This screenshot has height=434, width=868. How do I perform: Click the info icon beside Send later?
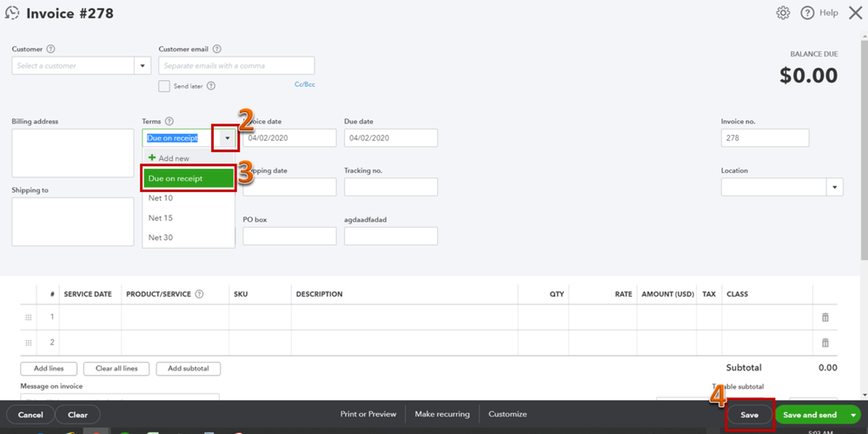tap(211, 86)
